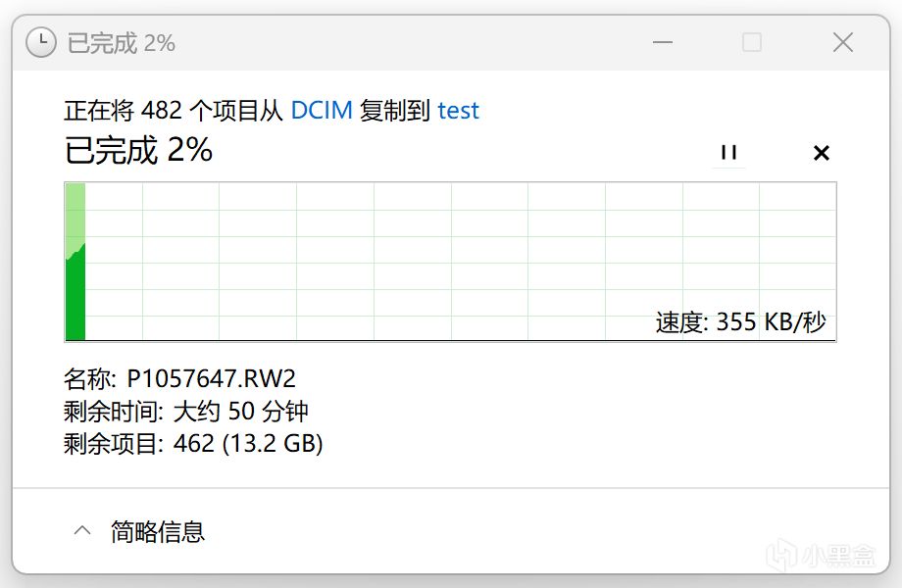Open the DCIM source folder link
Viewport: 902px width, 588px height.
pos(322,110)
